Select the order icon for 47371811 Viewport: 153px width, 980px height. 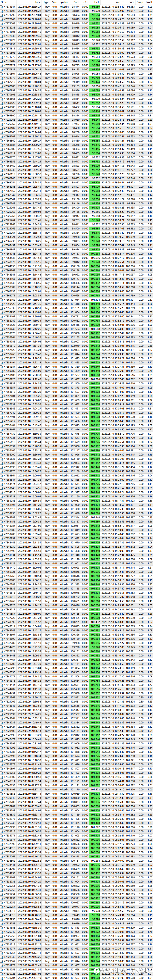pos(2,48)
